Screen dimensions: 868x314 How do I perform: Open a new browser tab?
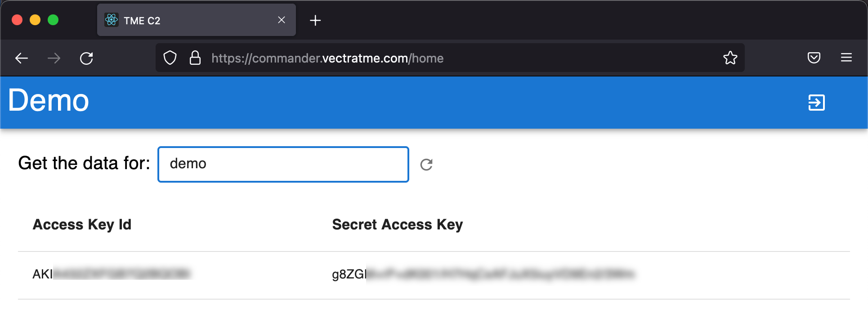pyautogui.click(x=315, y=20)
